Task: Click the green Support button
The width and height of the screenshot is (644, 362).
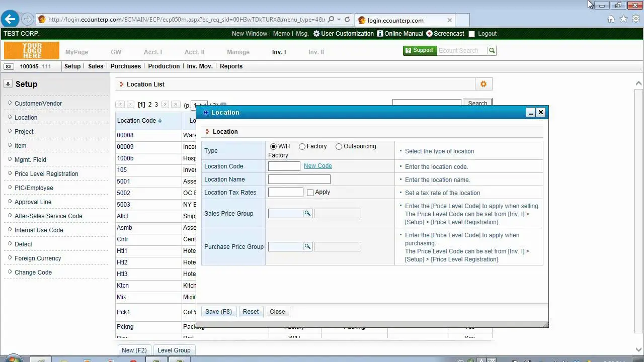Action: [420, 50]
